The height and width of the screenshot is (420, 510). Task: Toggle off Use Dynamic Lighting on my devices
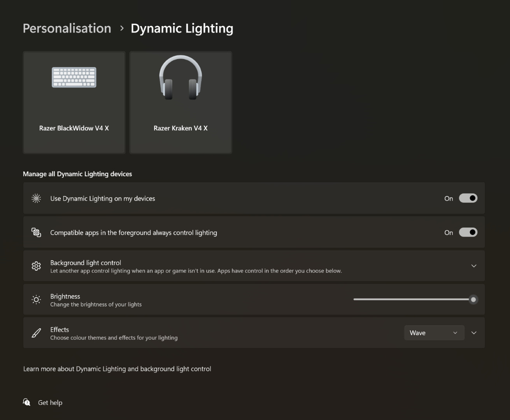tap(468, 198)
